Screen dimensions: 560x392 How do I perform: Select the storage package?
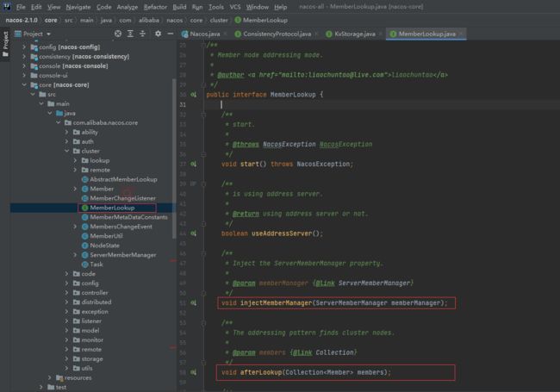(92, 358)
